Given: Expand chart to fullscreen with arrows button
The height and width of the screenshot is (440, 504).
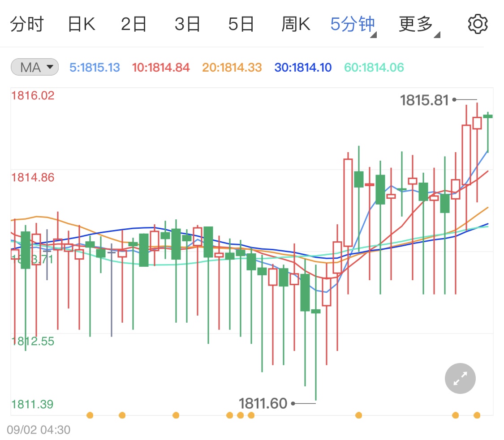Looking at the screenshot, I should (x=460, y=378).
